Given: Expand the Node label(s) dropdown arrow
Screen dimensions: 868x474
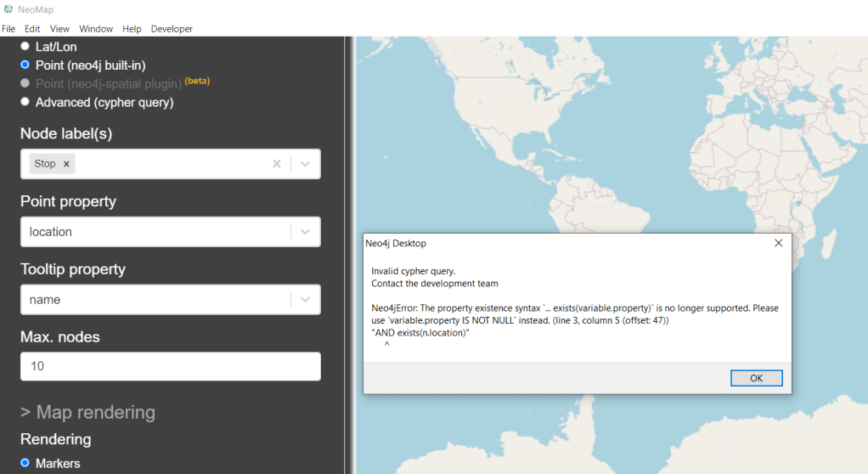Looking at the screenshot, I should 305,164.
